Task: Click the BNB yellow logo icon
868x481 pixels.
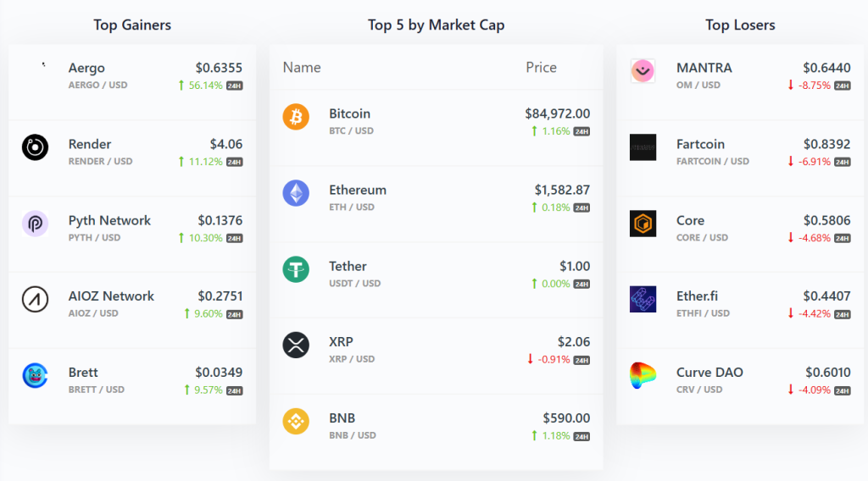Action: click(x=296, y=422)
